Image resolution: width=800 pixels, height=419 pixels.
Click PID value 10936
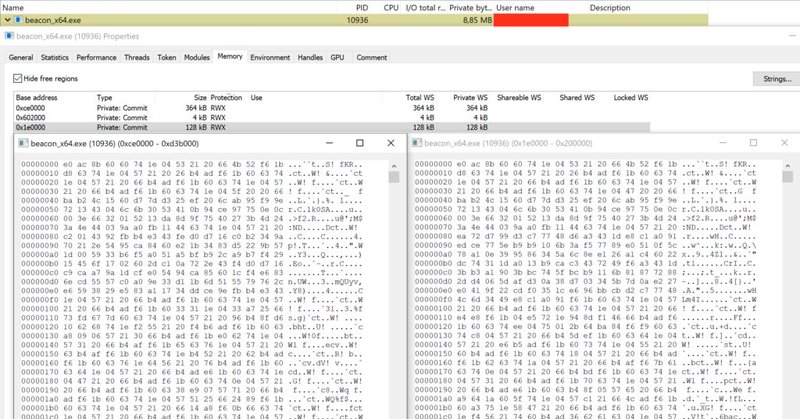point(357,20)
